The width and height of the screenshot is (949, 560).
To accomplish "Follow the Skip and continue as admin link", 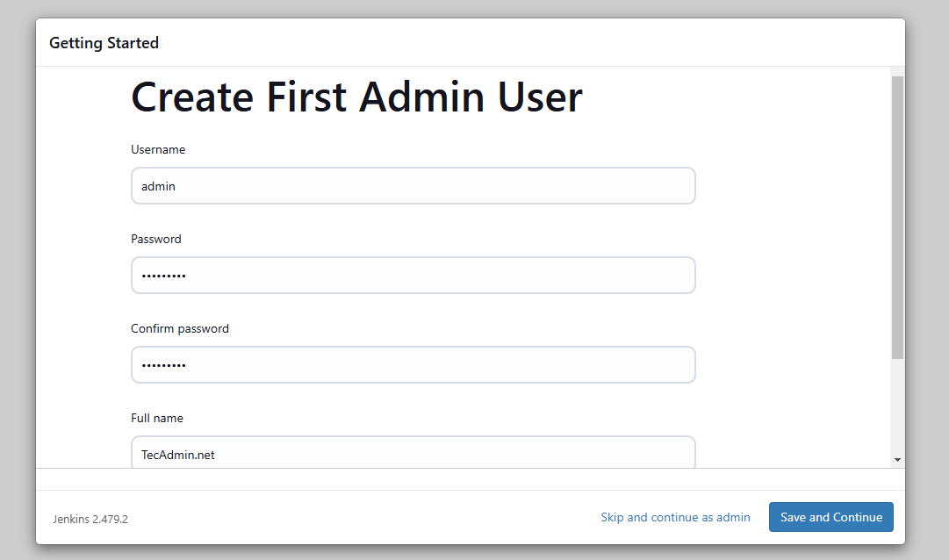I will [675, 517].
